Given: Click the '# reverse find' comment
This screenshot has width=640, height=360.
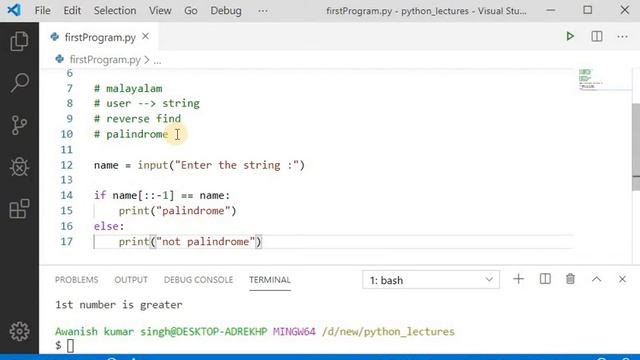Looking at the screenshot, I should click(x=137, y=119).
